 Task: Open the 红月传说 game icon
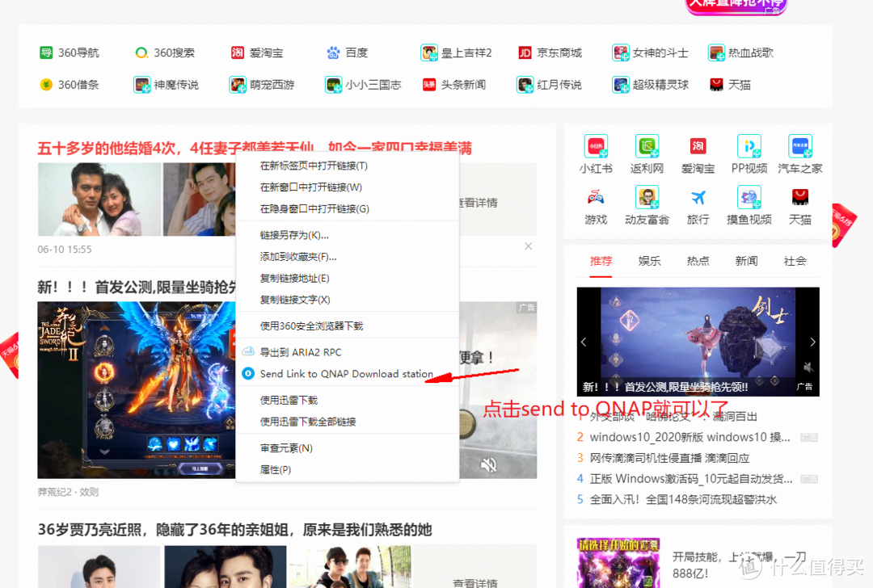pos(525,85)
